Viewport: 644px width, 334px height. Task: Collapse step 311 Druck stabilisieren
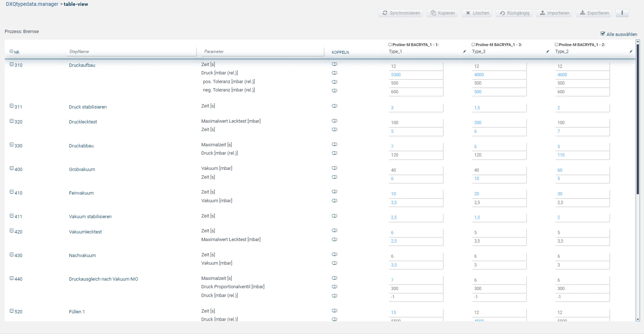click(x=12, y=106)
